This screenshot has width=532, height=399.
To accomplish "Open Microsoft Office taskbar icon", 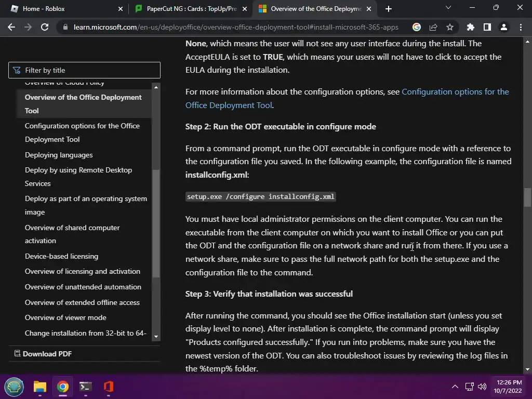I will (x=108, y=387).
